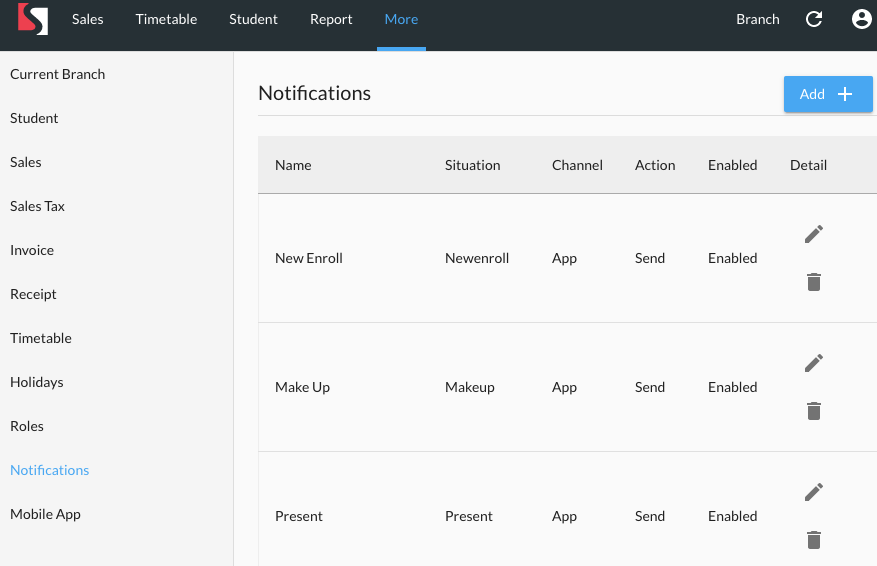The width and height of the screenshot is (877, 566).
Task: Delete the Make Up notification
Action: [x=814, y=411]
